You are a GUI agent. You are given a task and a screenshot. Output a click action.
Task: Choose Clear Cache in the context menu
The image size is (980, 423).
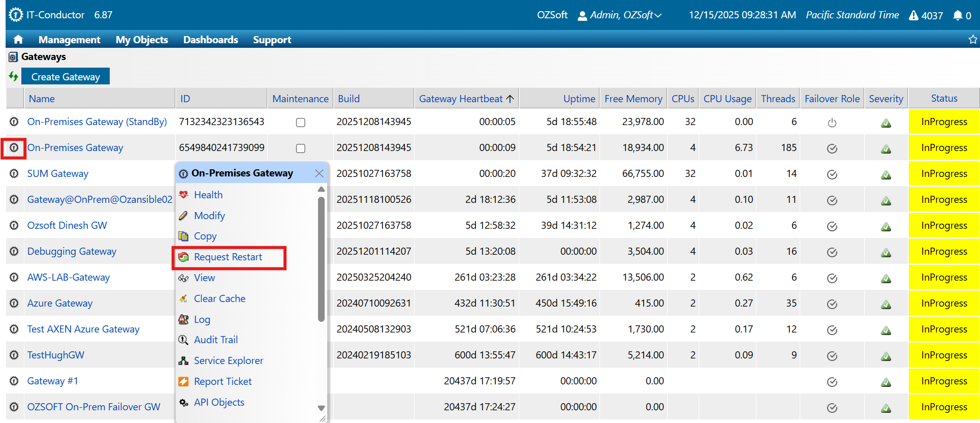pyautogui.click(x=219, y=298)
